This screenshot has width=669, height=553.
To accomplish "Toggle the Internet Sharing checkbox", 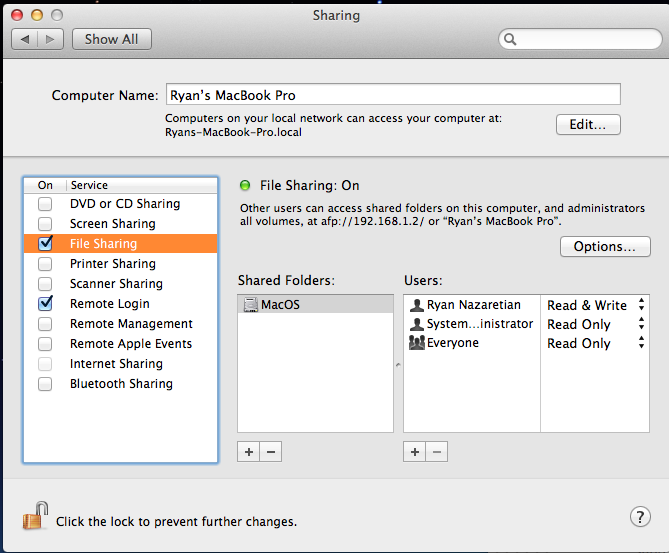I will [x=45, y=364].
